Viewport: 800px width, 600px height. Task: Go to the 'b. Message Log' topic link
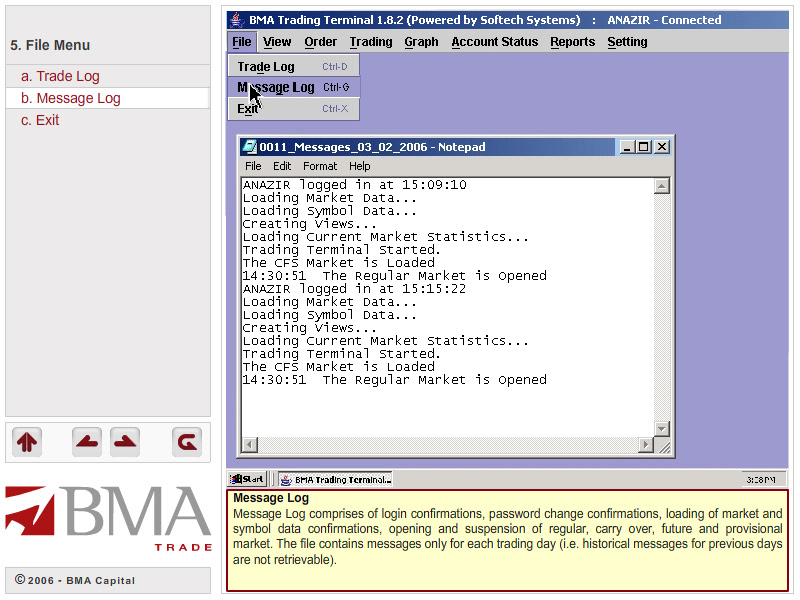[x=70, y=98]
